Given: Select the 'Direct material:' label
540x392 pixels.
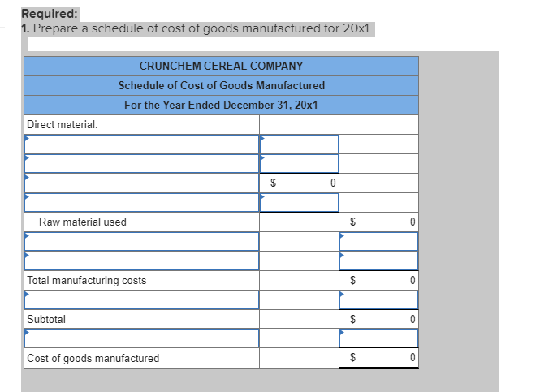Looking at the screenshot, I should (x=62, y=125).
